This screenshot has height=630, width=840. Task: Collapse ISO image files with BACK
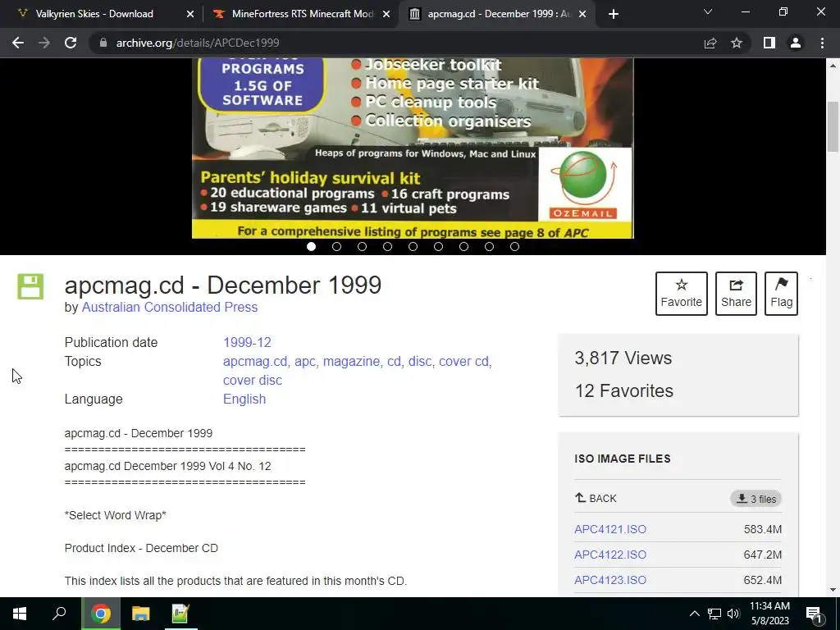click(596, 498)
